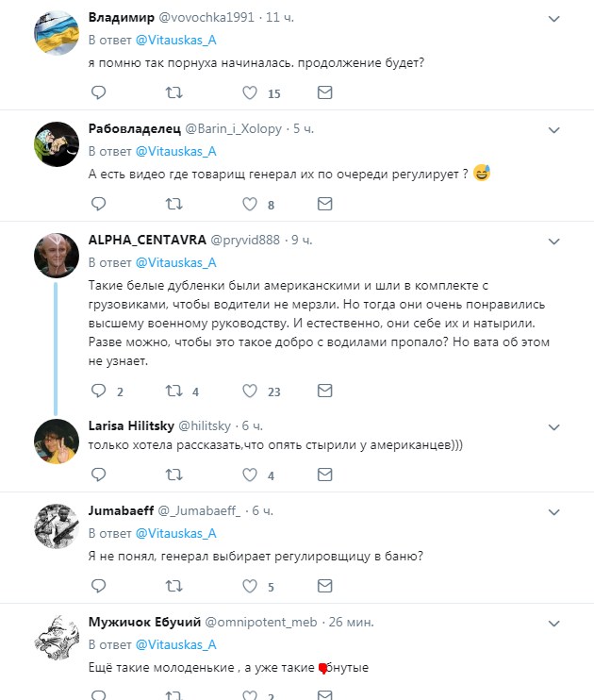Reply to Рабовладелец's tweet
594x700 pixels.
[x=98, y=203]
